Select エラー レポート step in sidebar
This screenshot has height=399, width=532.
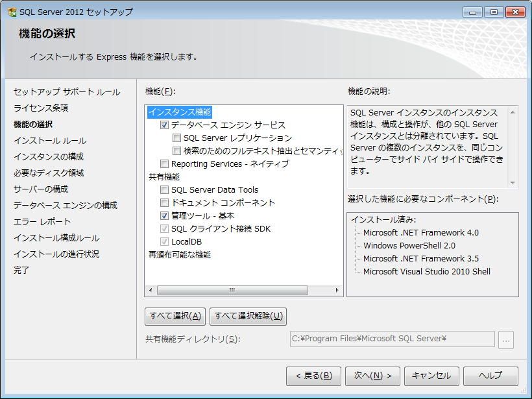click(42, 221)
